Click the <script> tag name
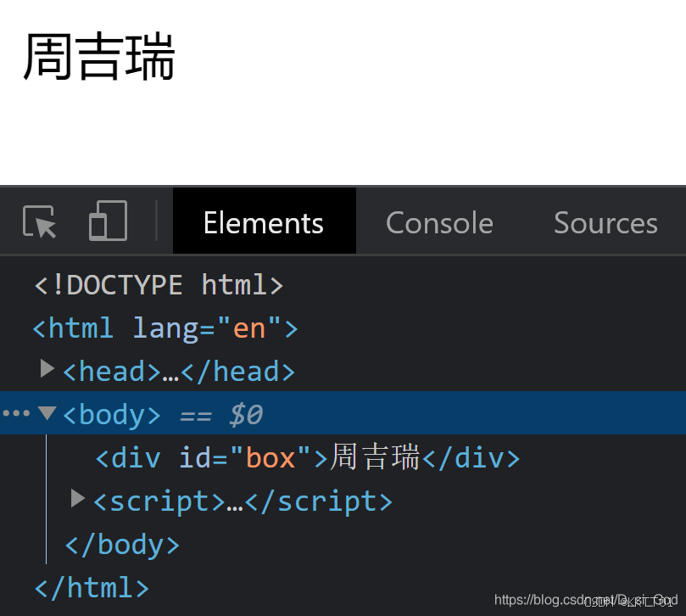Image resolution: width=686 pixels, height=616 pixels. tap(159, 501)
